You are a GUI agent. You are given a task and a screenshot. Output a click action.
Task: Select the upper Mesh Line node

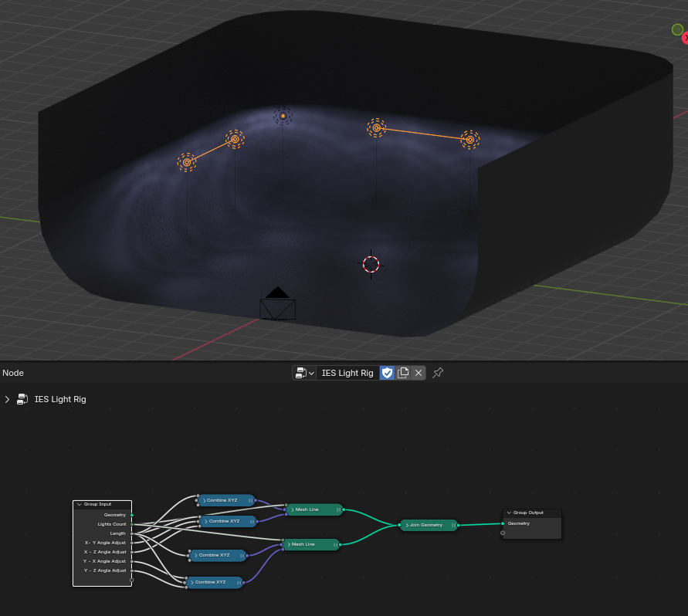pyautogui.click(x=313, y=509)
